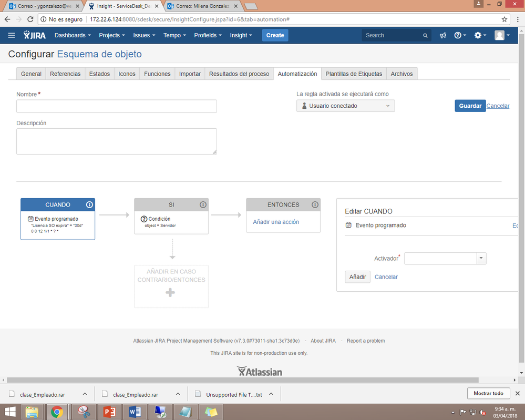The height and width of the screenshot is (420, 525).
Task: Click Cancelar in Editar CUANDO panel
Action: pos(386,277)
